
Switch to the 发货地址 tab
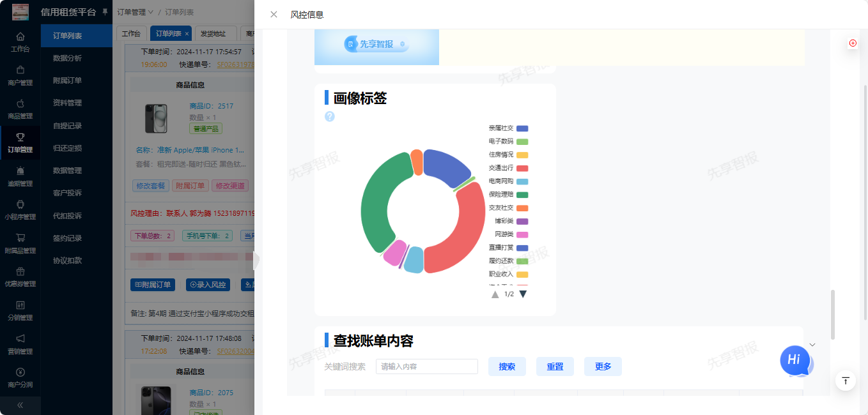[213, 34]
